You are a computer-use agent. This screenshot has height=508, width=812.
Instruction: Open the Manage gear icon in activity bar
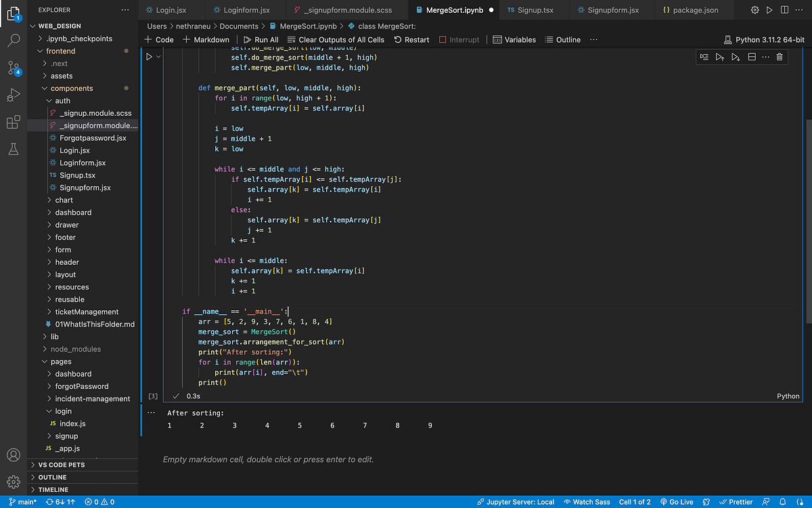click(x=14, y=482)
